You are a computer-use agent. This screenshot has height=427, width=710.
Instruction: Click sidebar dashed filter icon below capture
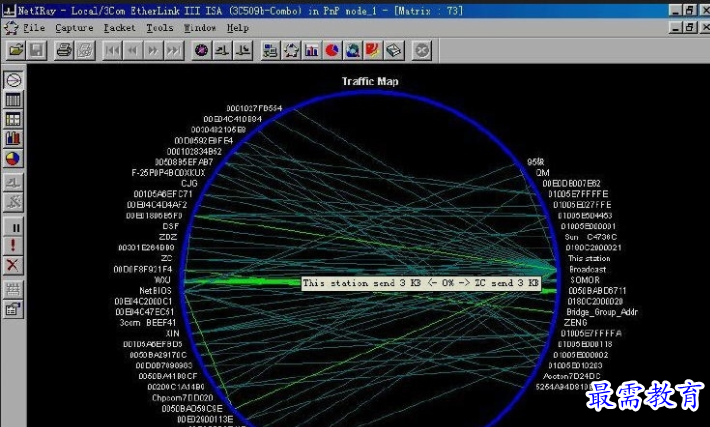click(x=14, y=202)
